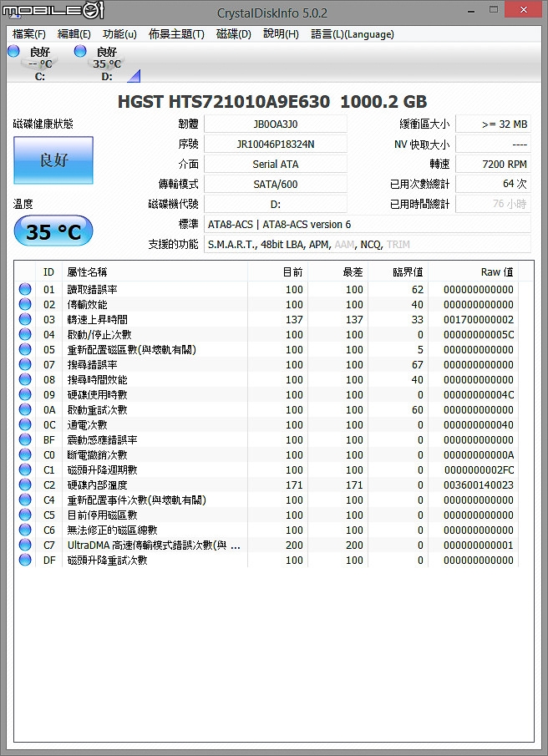Click the 最差 column header
548x756 pixels.
coord(337,272)
